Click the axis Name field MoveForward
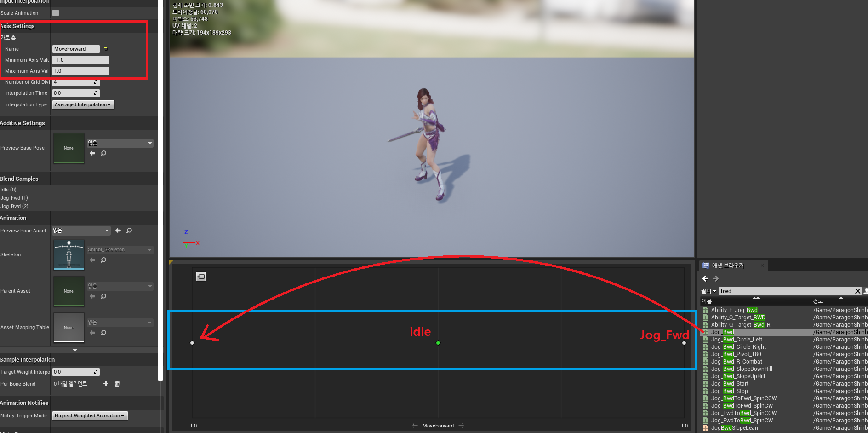The height and width of the screenshot is (433, 868). pyautogui.click(x=76, y=49)
